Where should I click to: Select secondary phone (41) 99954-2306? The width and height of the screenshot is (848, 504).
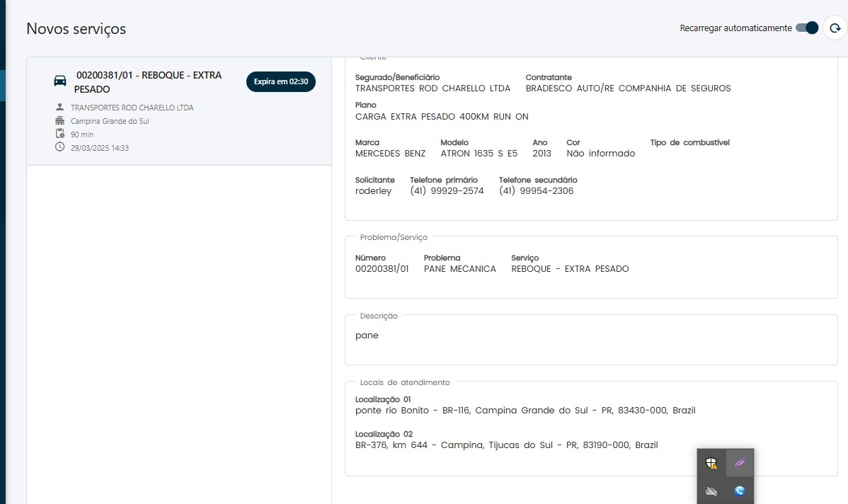tap(536, 191)
